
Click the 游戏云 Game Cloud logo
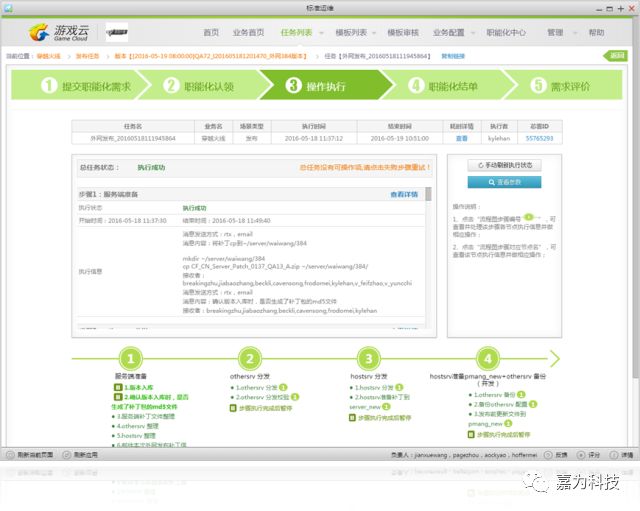point(59,32)
